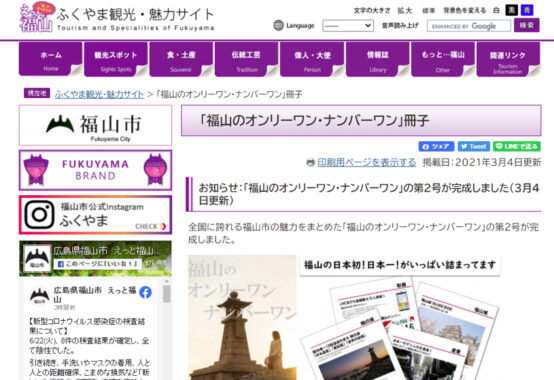Click the 検索 search button
The height and width of the screenshot is (380, 554).
(526, 25)
